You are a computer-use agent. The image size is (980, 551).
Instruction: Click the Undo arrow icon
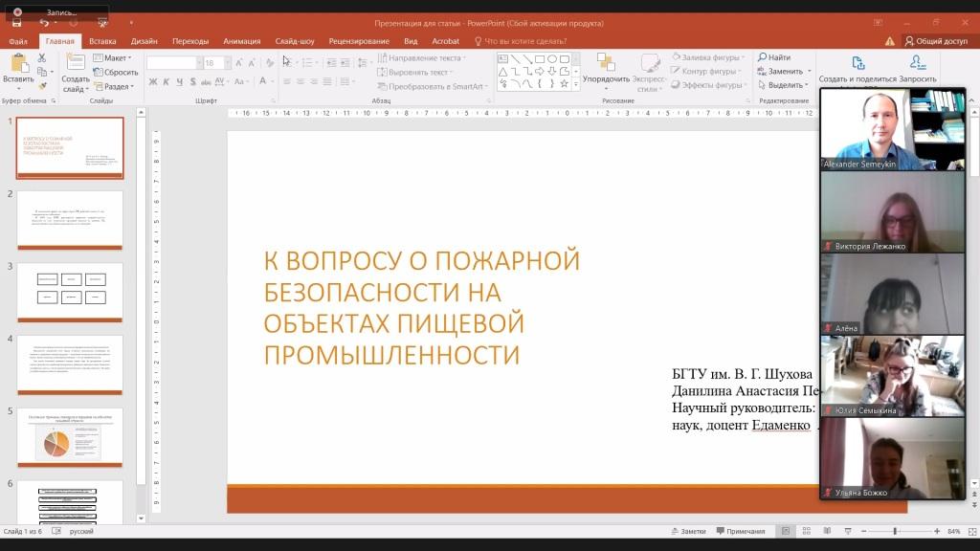44,23
